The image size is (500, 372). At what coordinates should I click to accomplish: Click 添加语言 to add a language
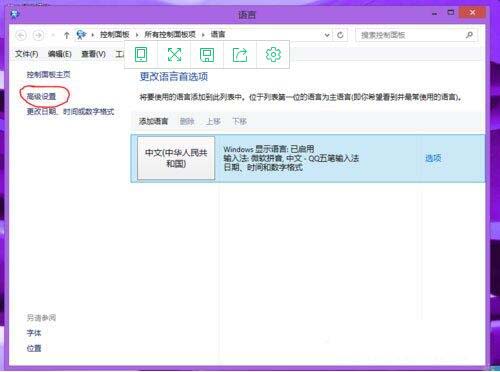(x=153, y=121)
